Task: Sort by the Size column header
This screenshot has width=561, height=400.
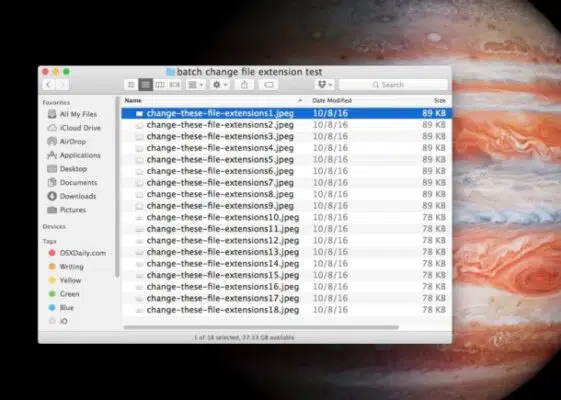Action: pyautogui.click(x=440, y=101)
